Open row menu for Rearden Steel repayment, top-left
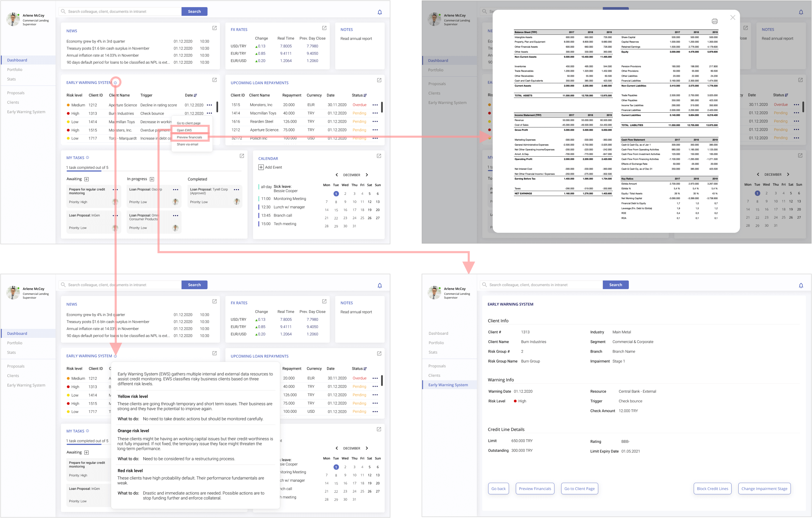The image size is (812, 518). [375, 121]
